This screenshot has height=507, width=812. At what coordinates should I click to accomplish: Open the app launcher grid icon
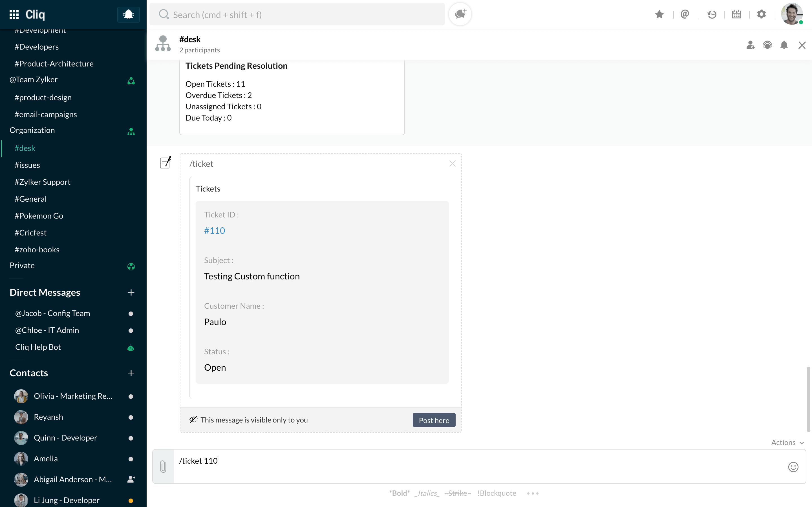pos(14,14)
